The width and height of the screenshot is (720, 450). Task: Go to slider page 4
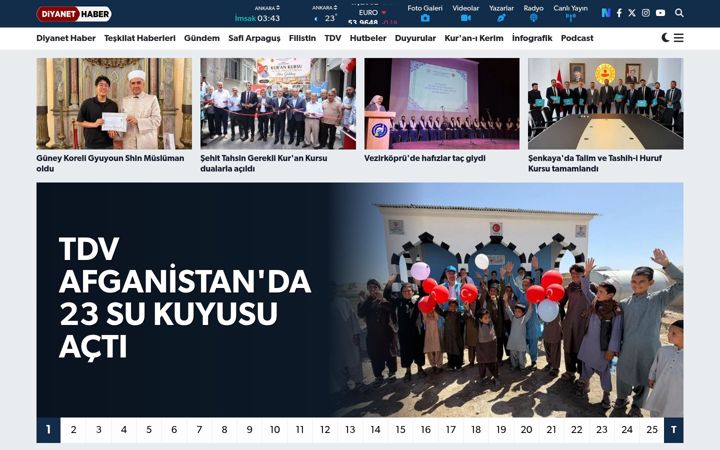124,430
